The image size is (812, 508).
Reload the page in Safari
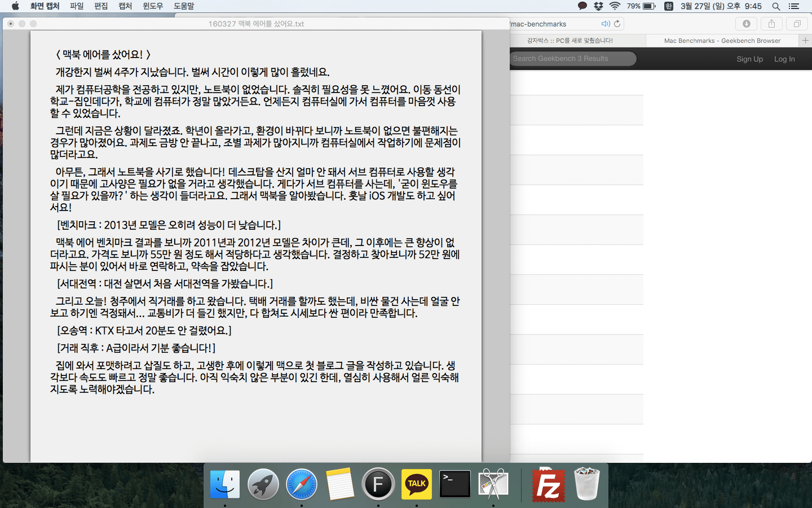coord(617,24)
